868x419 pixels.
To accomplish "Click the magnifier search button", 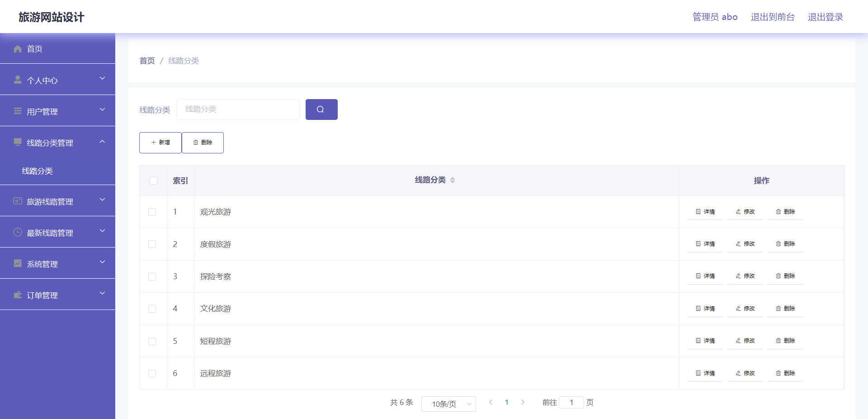I will 321,109.
